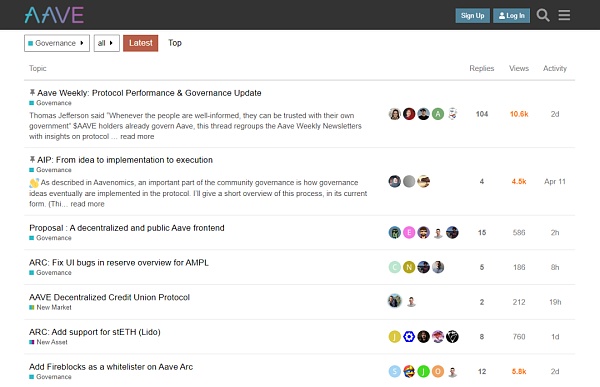Open the search magnifier icon
The width and height of the screenshot is (600, 387).
pyautogui.click(x=543, y=15)
